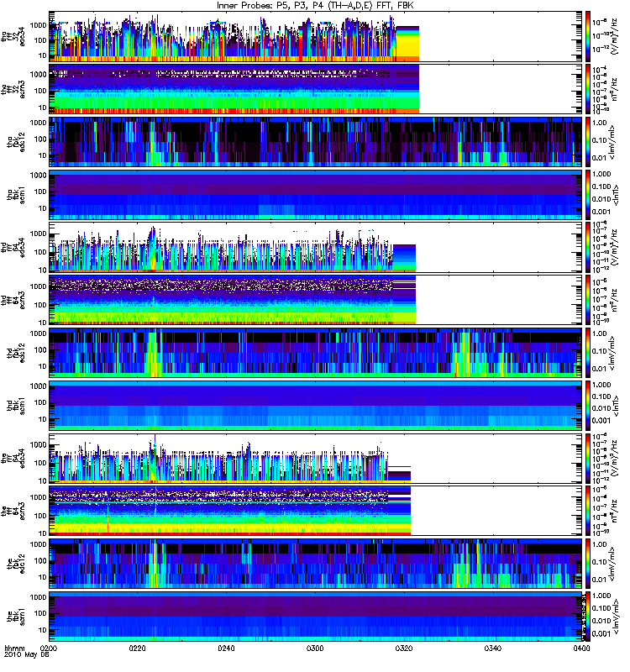Open the thd fff 64 edc34 spectrogram panel

[x=316, y=247]
